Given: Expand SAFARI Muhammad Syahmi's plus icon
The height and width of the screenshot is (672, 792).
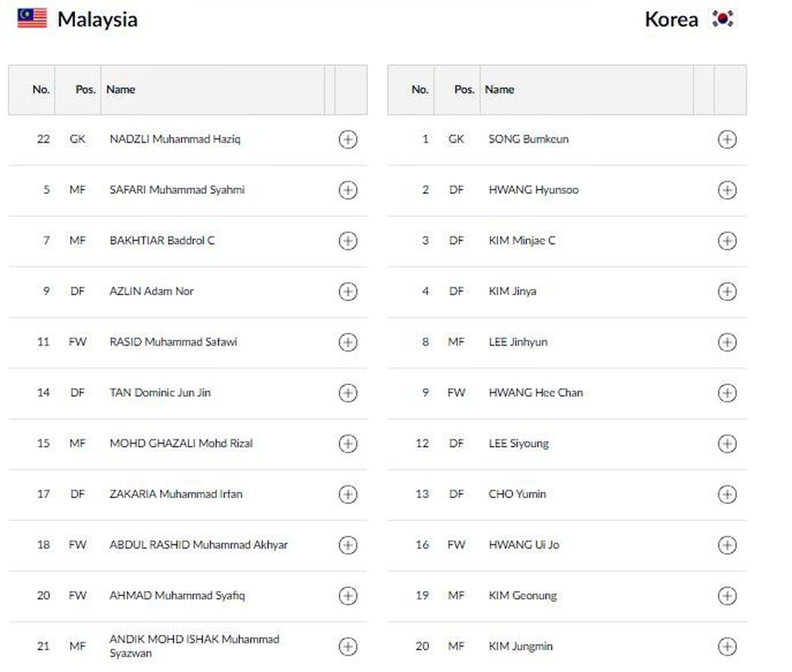Looking at the screenshot, I should (348, 190).
